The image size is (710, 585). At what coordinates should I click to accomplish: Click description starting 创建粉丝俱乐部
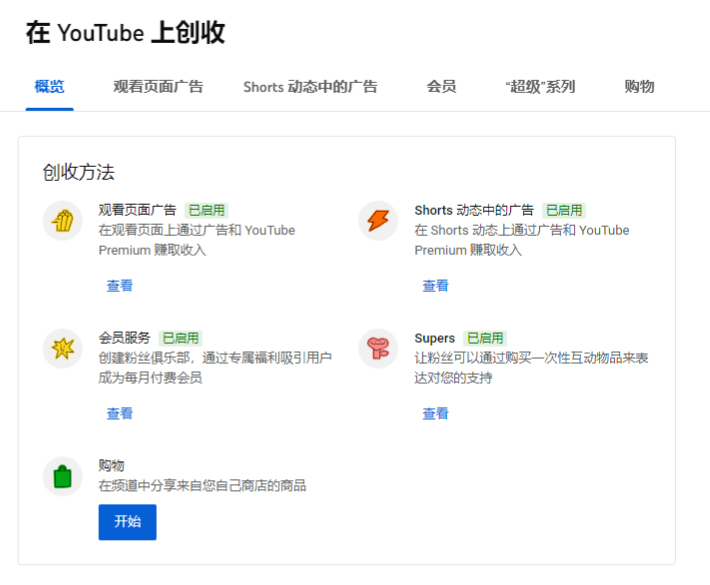tap(215, 368)
